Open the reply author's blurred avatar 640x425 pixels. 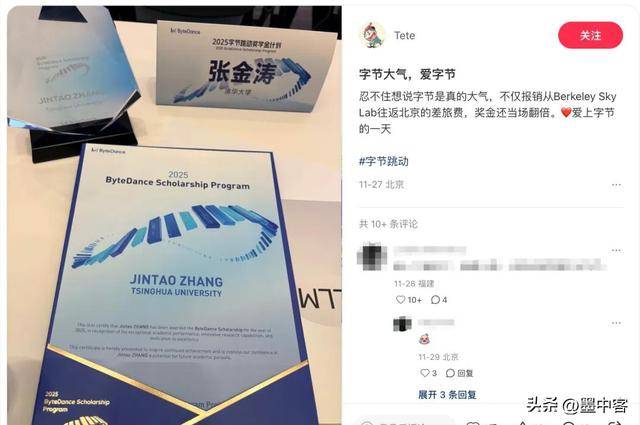[x=402, y=324]
